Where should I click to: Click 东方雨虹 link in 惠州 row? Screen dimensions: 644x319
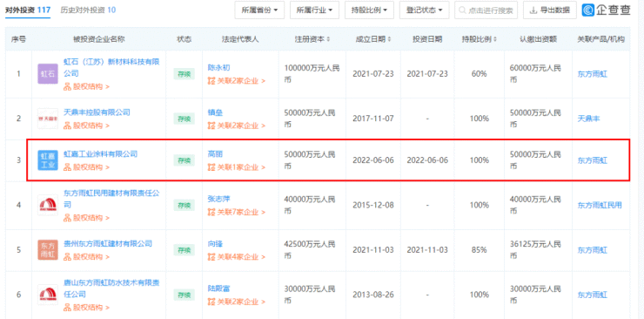593,250
